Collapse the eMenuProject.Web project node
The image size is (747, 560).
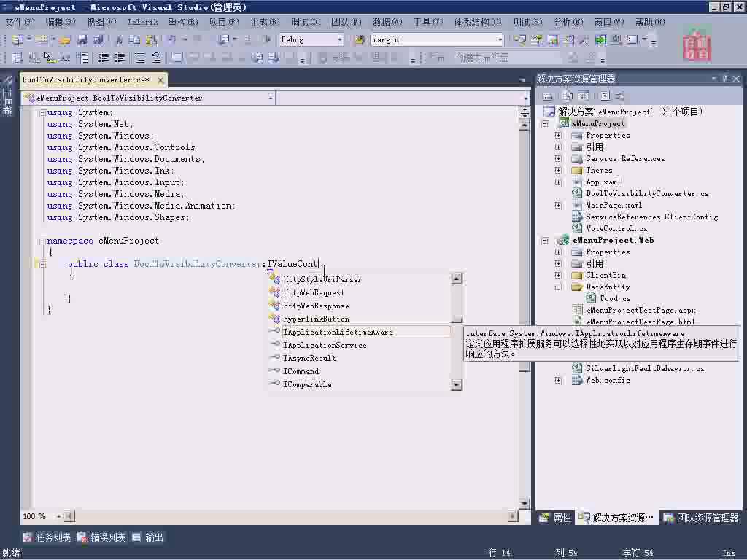coord(544,241)
